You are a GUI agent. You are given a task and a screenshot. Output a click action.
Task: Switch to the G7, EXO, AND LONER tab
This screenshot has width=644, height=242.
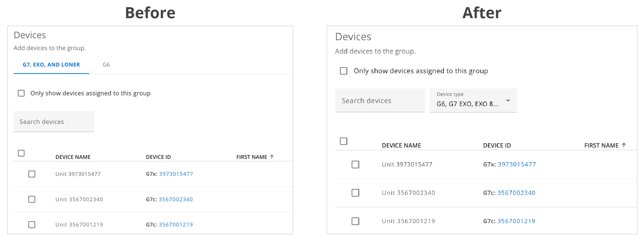(x=51, y=65)
